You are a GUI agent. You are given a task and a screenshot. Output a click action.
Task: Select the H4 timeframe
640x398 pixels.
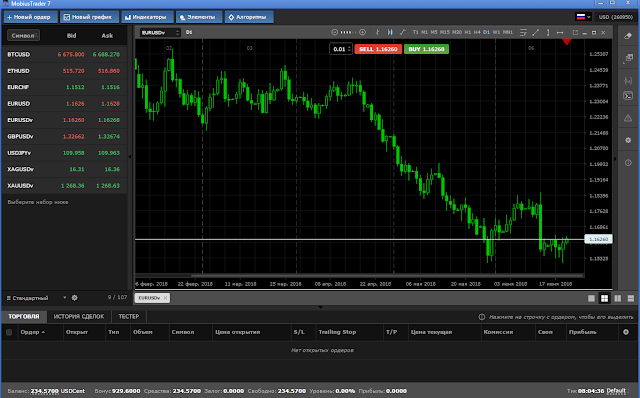[477, 32]
